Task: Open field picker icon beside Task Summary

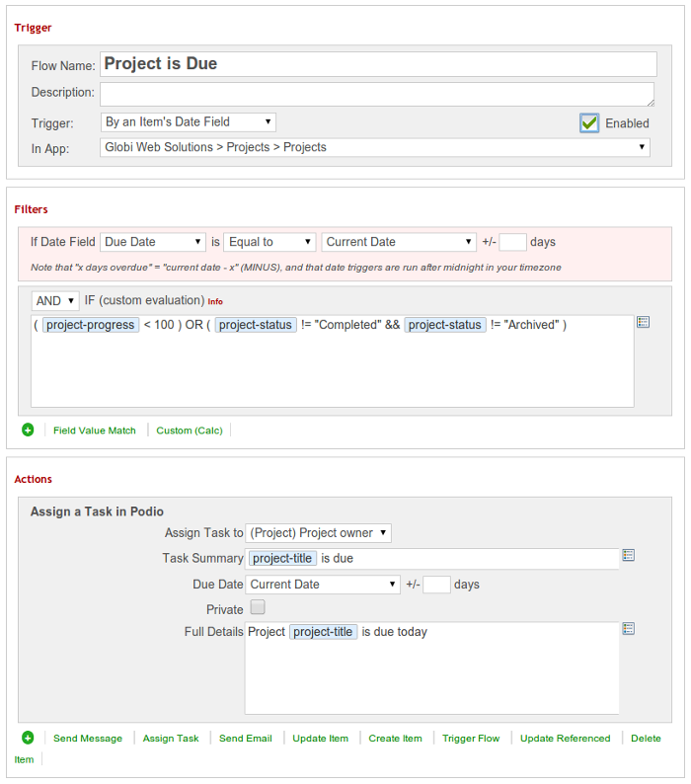Action: (629, 555)
